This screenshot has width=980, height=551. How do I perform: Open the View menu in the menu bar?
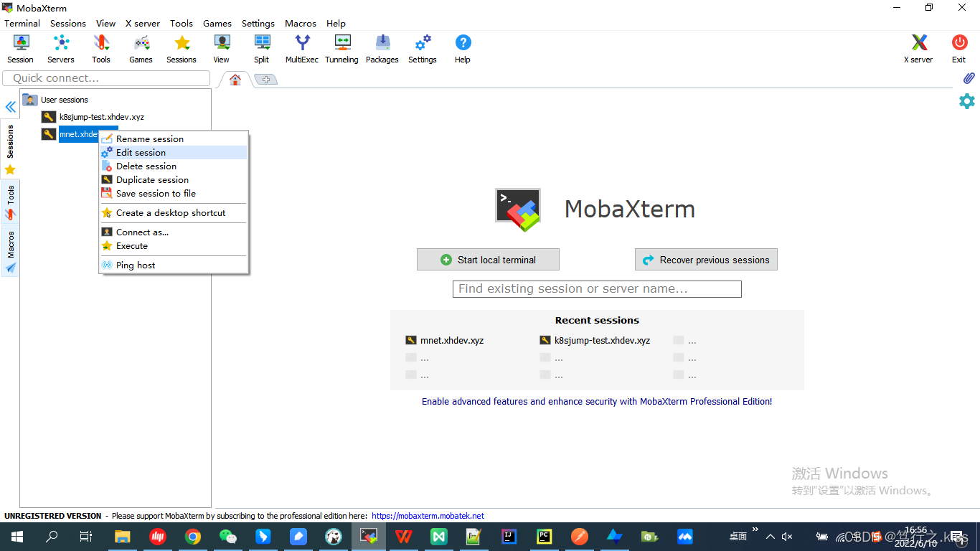click(x=105, y=23)
